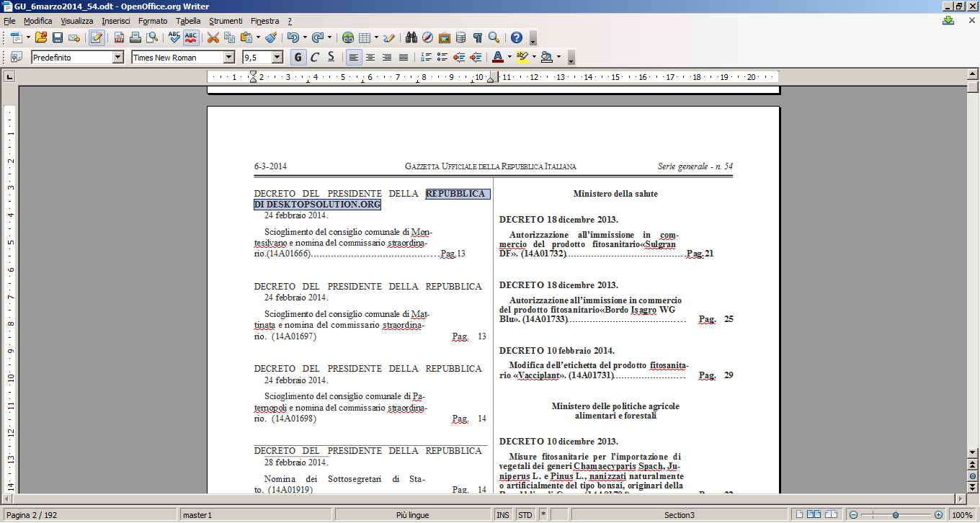Open the font size 9,5 dropdown
The image size is (980, 523).
pyautogui.click(x=277, y=57)
